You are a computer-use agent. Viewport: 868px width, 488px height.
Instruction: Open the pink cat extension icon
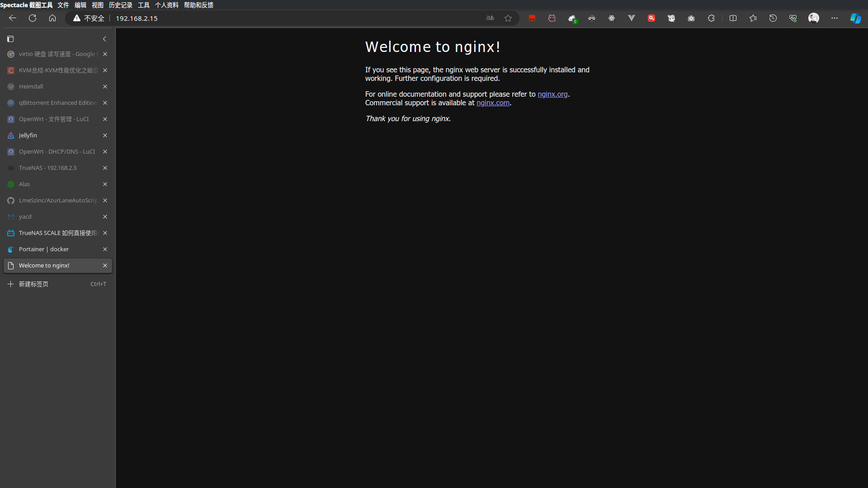(552, 18)
